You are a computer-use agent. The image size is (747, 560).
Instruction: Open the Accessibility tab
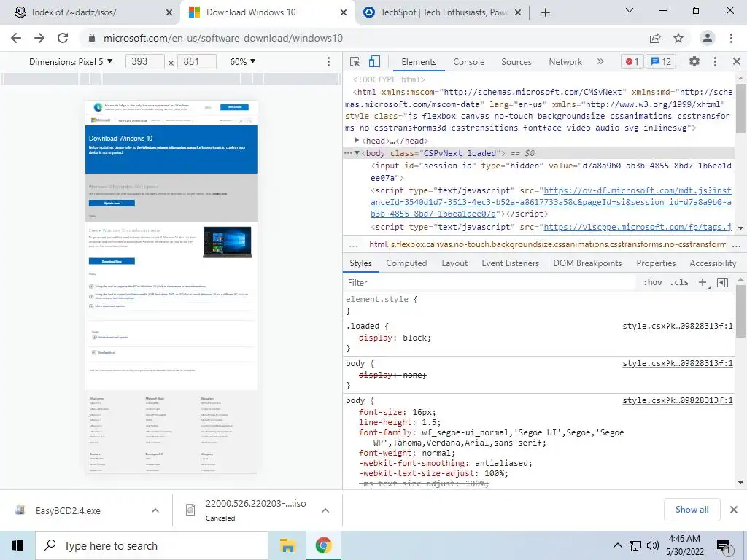tap(713, 263)
